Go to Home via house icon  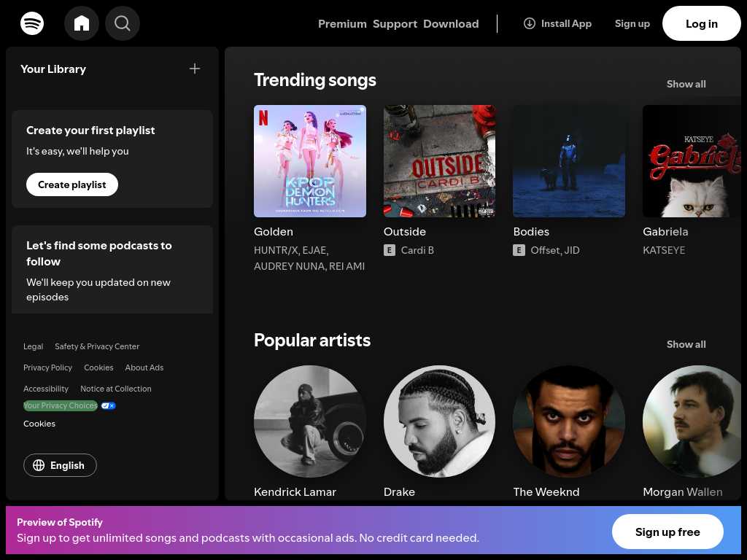point(82,23)
